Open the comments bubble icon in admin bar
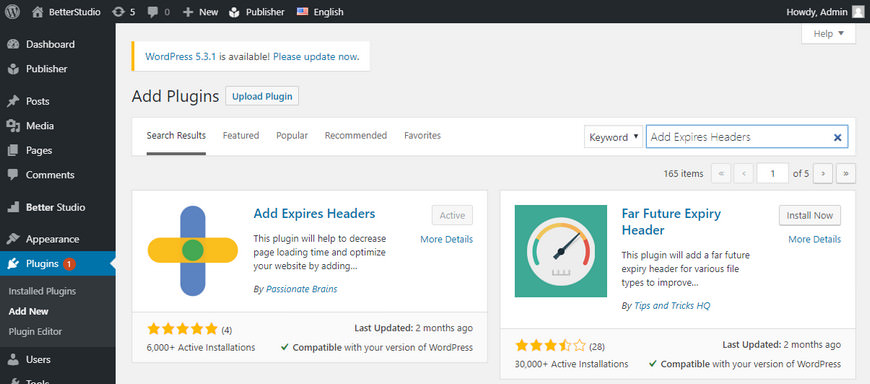 pyautogui.click(x=153, y=12)
